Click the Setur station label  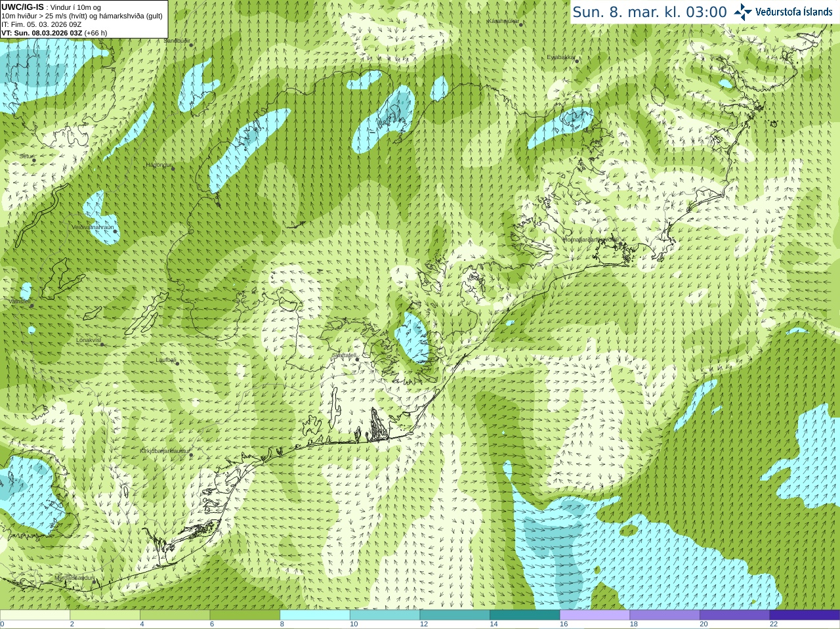point(26,156)
